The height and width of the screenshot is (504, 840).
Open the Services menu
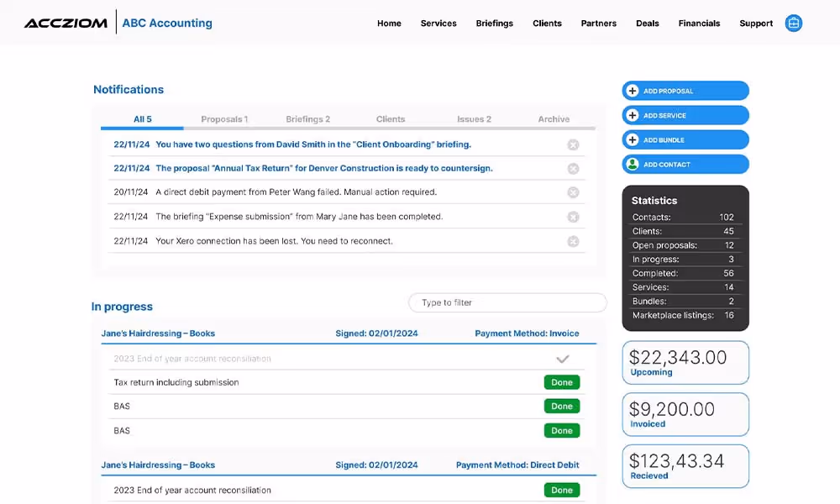pyautogui.click(x=438, y=23)
